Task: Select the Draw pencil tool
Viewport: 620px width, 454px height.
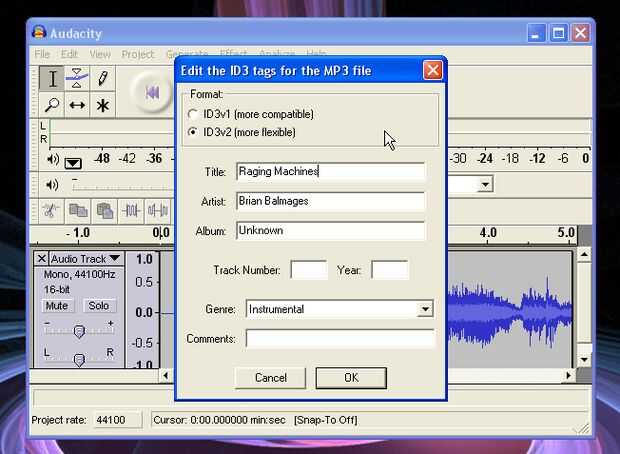Action: click(102, 78)
